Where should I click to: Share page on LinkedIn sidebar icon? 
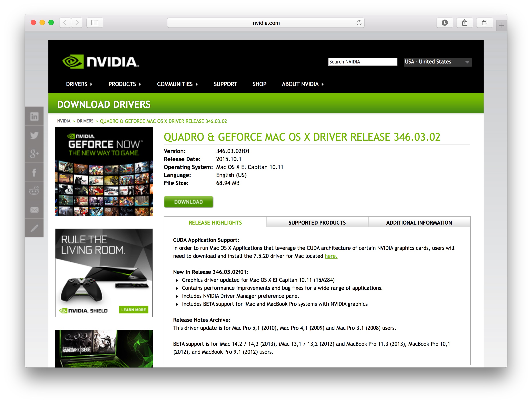tap(34, 117)
